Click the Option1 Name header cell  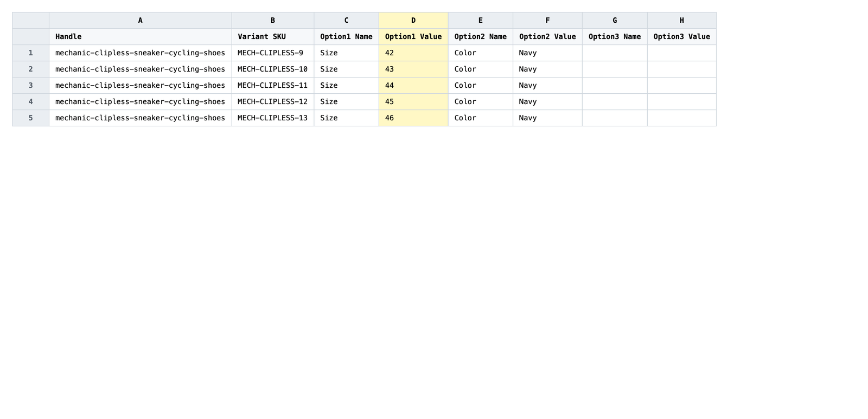(347, 37)
